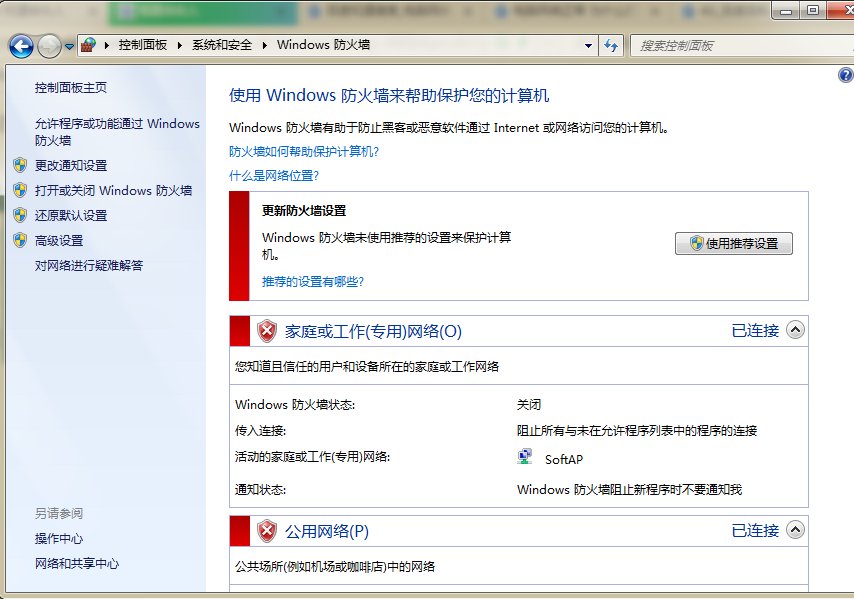Click 已连接 status in 公用网络 section
Viewport: 854px width, 599px height.
pos(755,530)
